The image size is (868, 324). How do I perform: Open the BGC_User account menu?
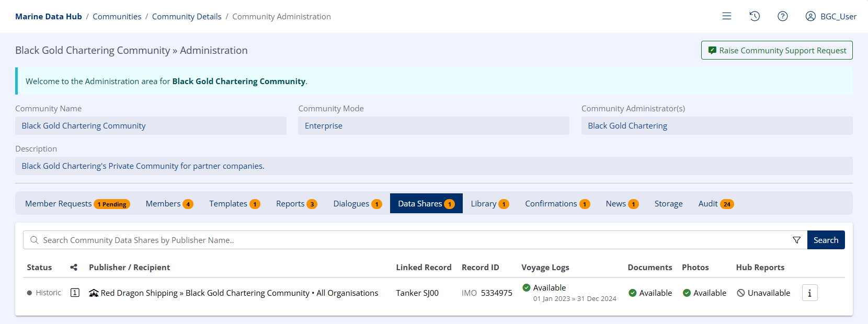pos(831,16)
